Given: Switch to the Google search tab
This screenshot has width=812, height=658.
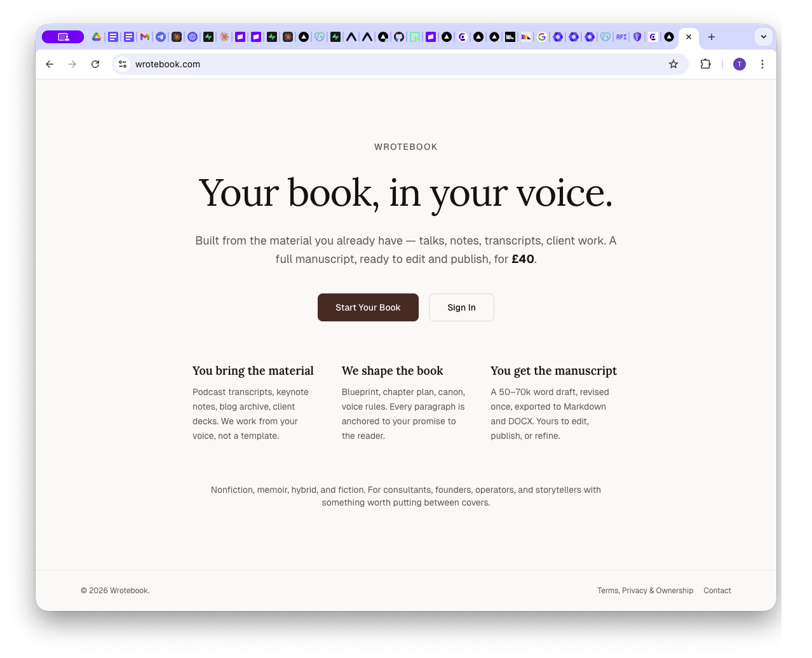Looking at the screenshot, I should coord(542,37).
